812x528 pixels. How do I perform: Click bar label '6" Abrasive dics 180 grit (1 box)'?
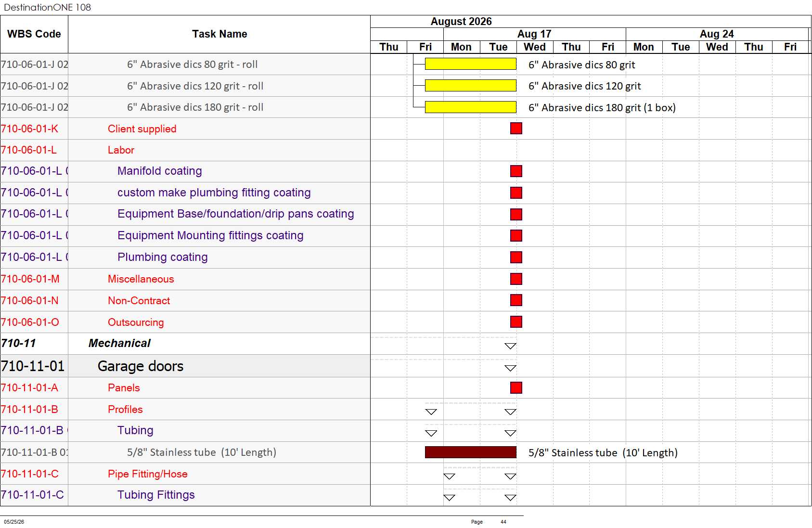[602, 107]
